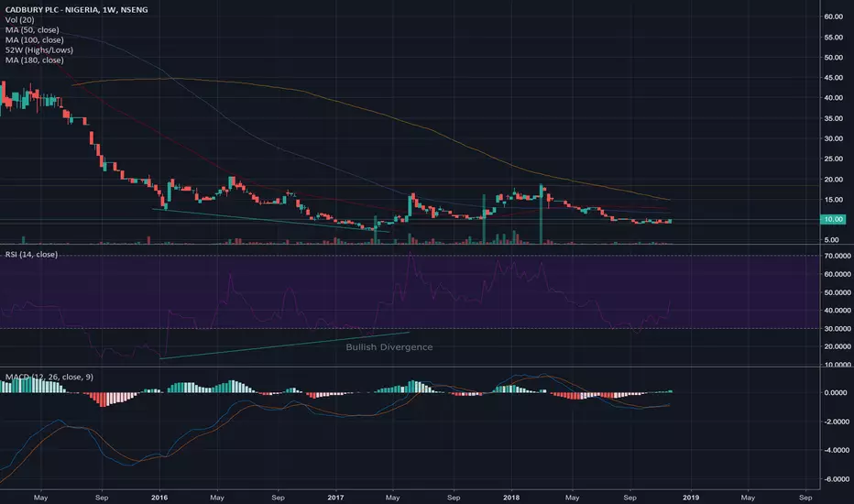Select the MA (100, close) legend entry
The height and width of the screenshot is (504, 854).
(x=34, y=39)
